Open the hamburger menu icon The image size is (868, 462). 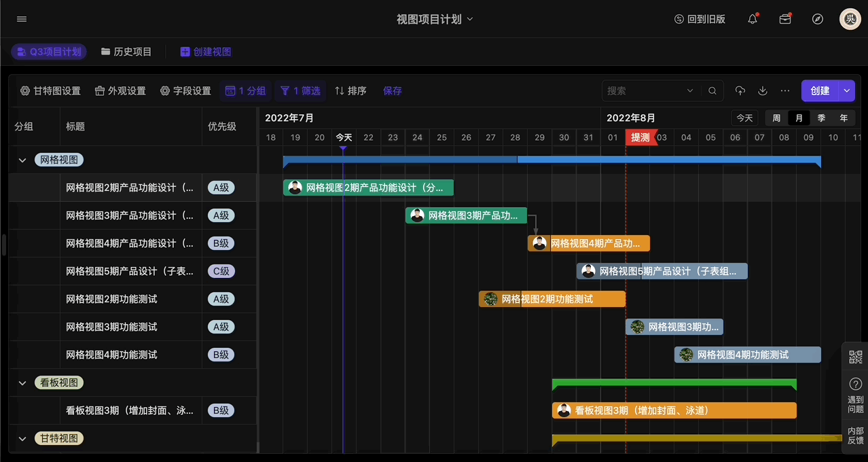[22, 19]
